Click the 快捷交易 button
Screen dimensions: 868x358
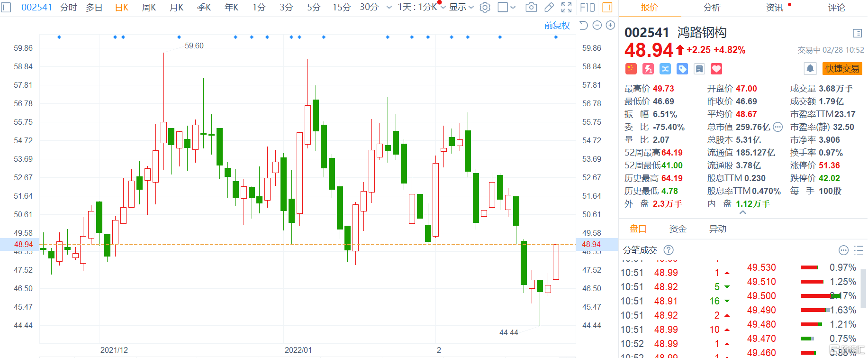coord(842,69)
